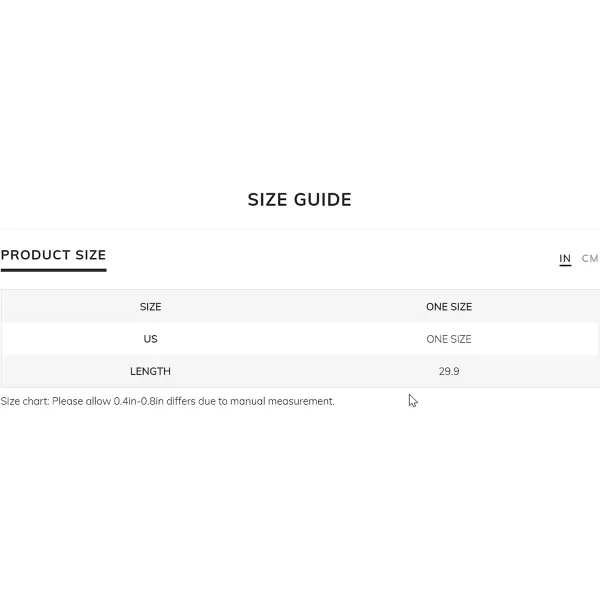The image size is (600, 600).
Task: Select the 29.9 length value
Action: (x=449, y=371)
